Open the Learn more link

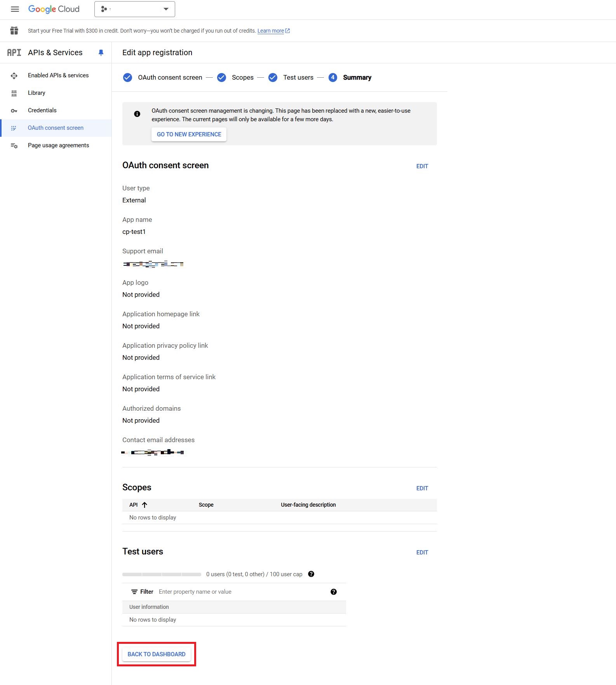click(x=271, y=31)
